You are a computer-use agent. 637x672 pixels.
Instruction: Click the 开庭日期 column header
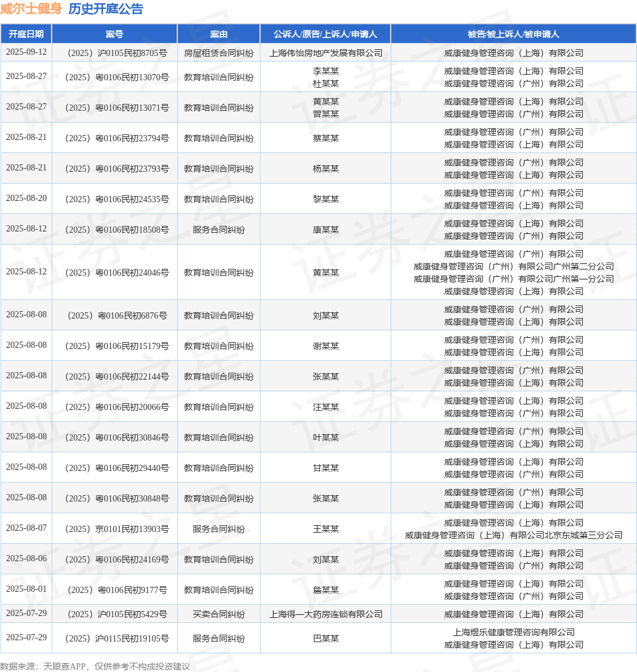(26, 34)
